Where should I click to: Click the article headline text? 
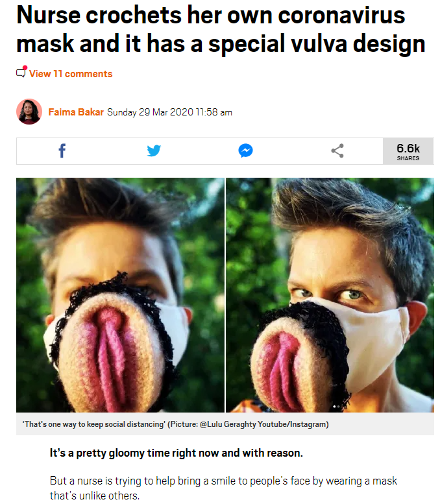(221, 29)
